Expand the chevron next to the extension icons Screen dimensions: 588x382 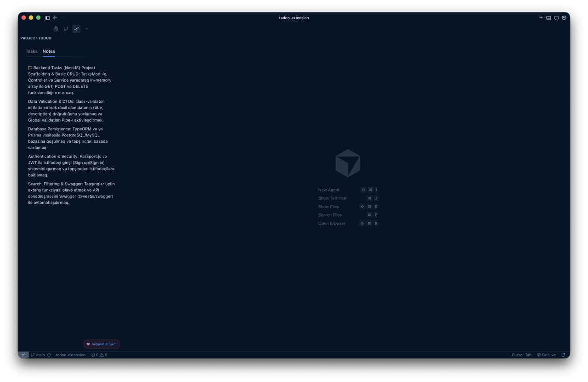tap(86, 28)
